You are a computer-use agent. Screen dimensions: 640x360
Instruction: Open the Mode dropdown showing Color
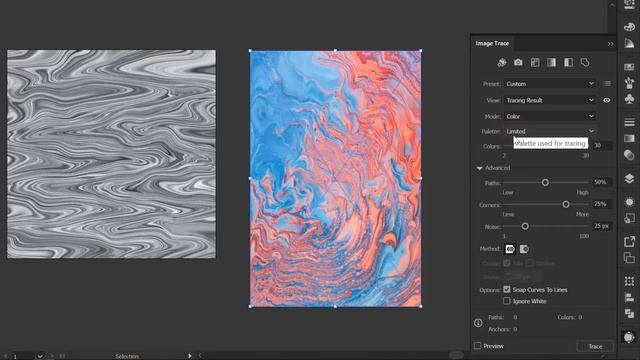coord(550,116)
